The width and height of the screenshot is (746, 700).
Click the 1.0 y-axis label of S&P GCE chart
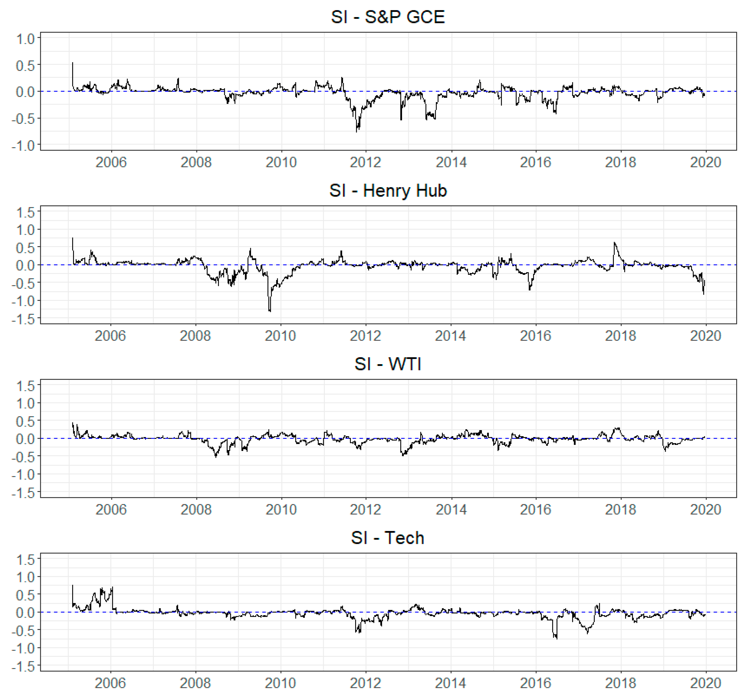point(25,39)
